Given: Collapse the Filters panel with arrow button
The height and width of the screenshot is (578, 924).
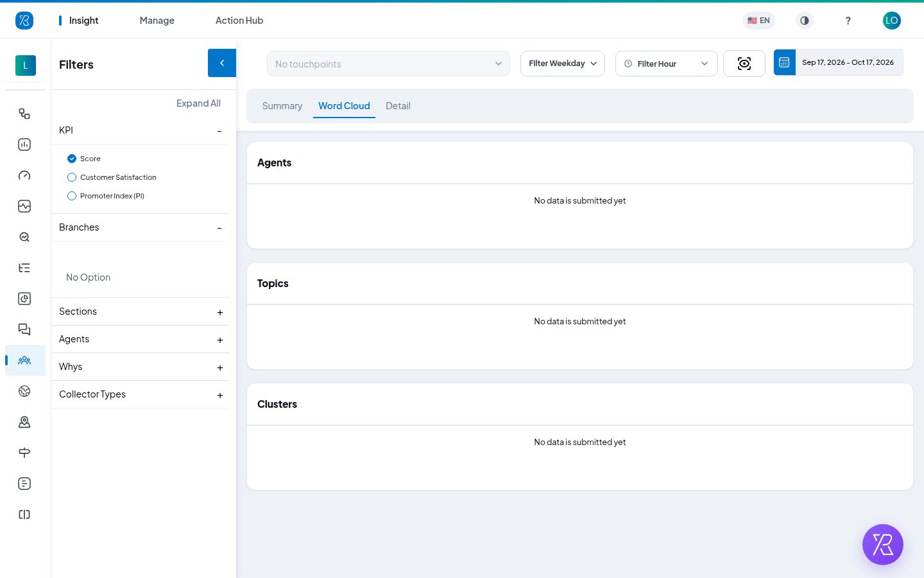Looking at the screenshot, I should (x=222, y=63).
